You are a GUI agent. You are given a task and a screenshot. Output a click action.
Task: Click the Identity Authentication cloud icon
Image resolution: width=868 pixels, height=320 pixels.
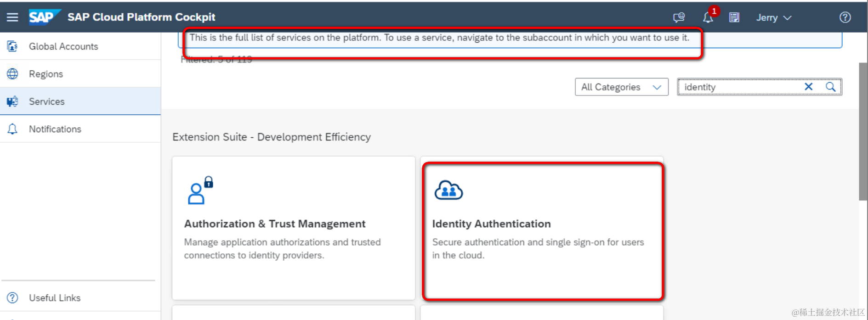point(448,190)
